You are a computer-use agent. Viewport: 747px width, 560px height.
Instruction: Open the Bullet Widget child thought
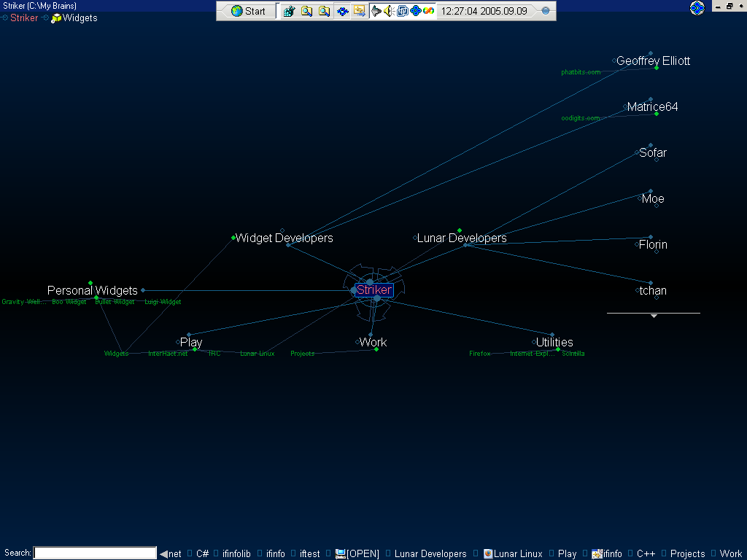point(115,302)
